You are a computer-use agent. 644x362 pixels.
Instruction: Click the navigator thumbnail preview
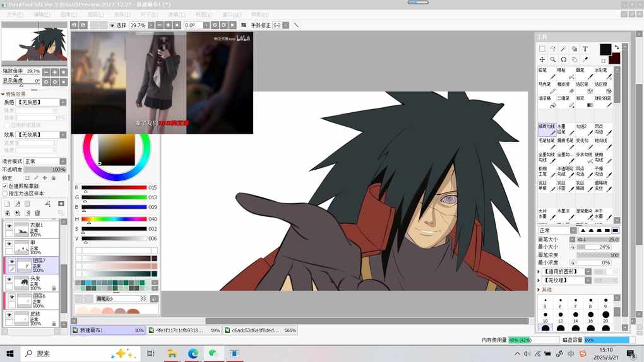tap(34, 44)
